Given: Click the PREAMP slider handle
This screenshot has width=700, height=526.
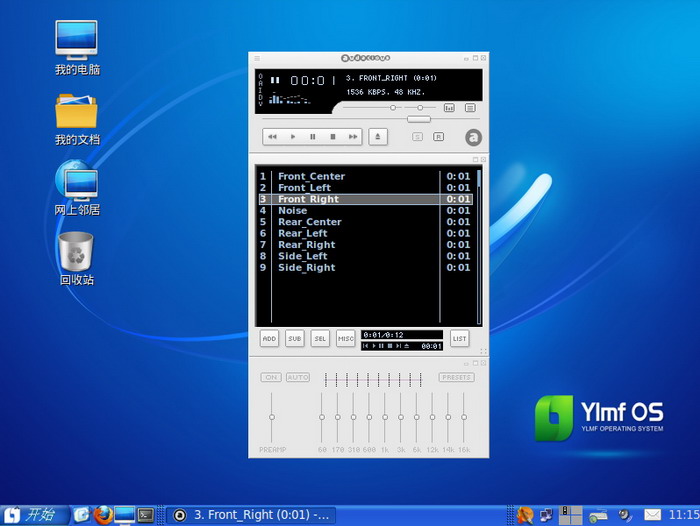Looking at the screenshot, I should (x=271, y=417).
